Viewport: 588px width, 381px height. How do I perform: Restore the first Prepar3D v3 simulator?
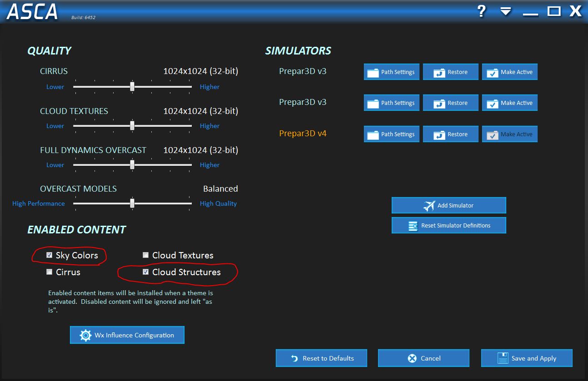[451, 72]
